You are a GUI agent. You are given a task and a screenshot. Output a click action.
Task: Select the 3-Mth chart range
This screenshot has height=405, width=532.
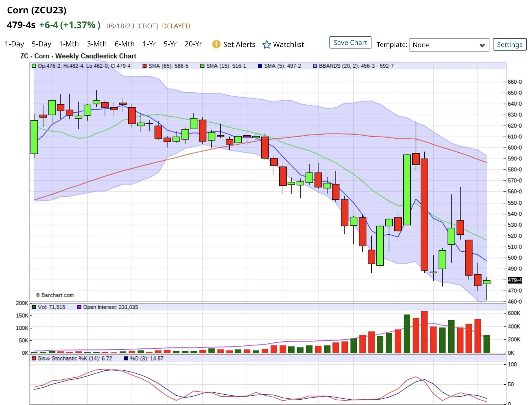click(97, 44)
